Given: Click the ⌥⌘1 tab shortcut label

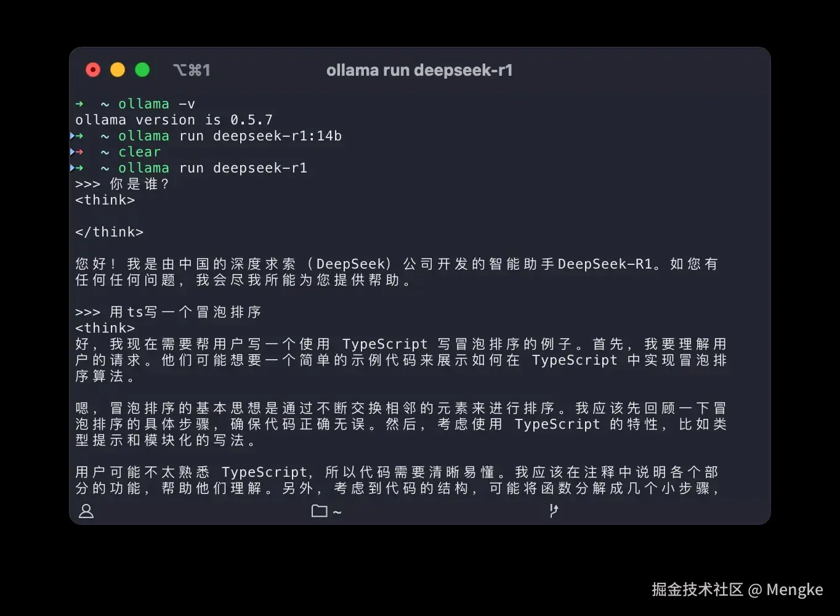Looking at the screenshot, I should (x=192, y=70).
